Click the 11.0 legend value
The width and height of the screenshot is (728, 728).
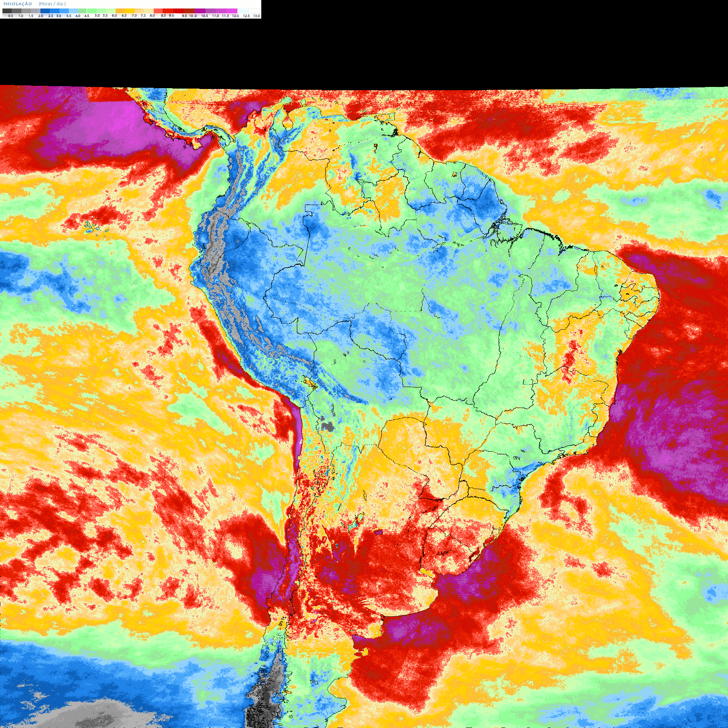tap(216, 16)
